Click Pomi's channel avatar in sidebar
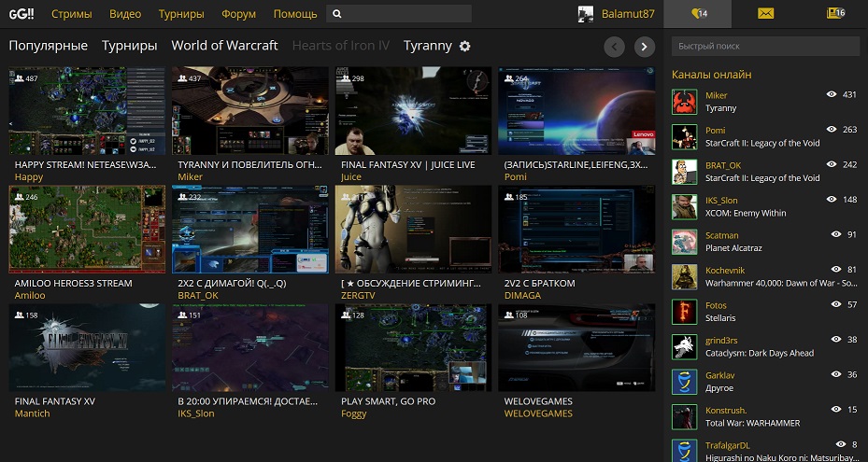This screenshot has height=462, width=868. click(684, 136)
